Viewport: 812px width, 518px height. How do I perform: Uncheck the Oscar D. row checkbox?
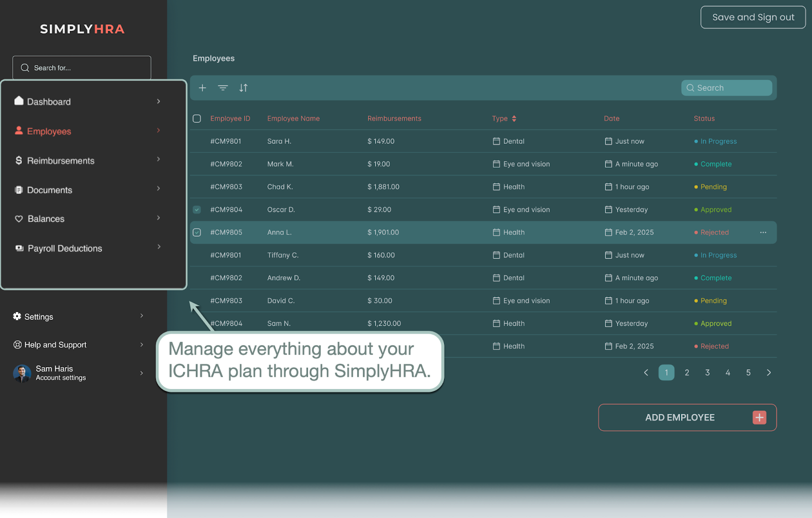pos(197,210)
